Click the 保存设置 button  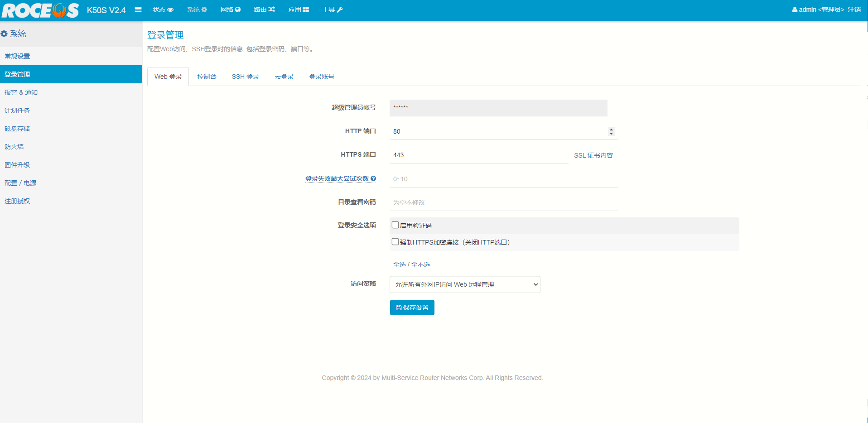pos(412,308)
